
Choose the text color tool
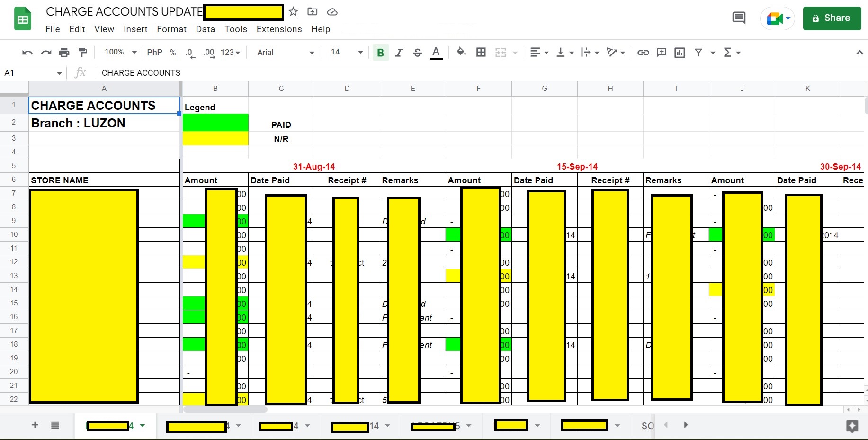[x=436, y=53]
